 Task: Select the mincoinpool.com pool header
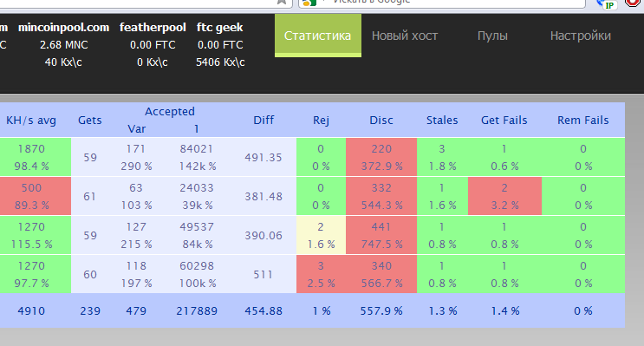click(63, 28)
